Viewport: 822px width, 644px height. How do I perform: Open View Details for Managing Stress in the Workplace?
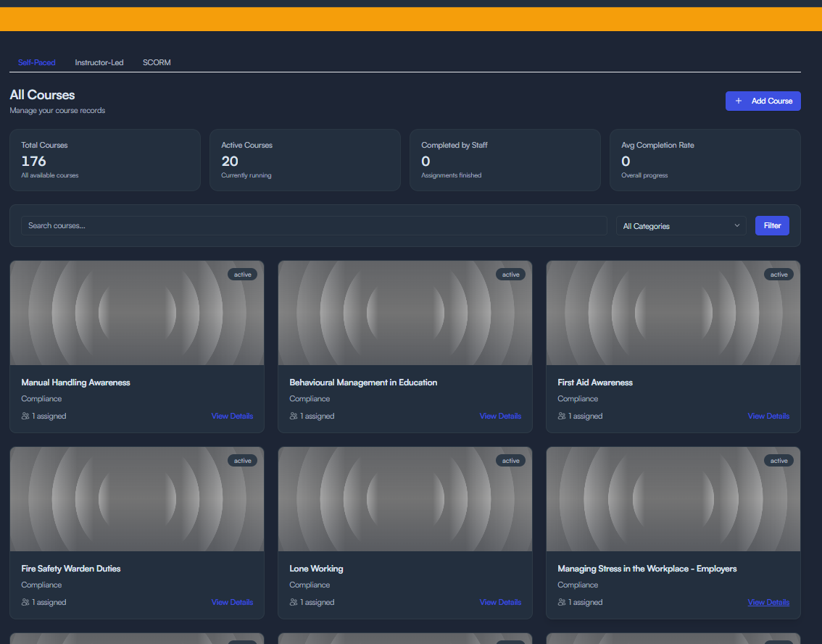[768, 602]
